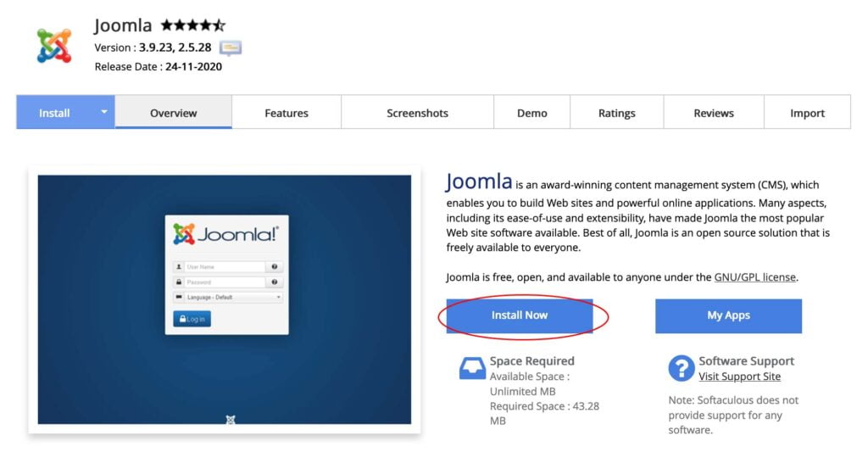Click the Available Space Unlimited MB text

(530, 383)
